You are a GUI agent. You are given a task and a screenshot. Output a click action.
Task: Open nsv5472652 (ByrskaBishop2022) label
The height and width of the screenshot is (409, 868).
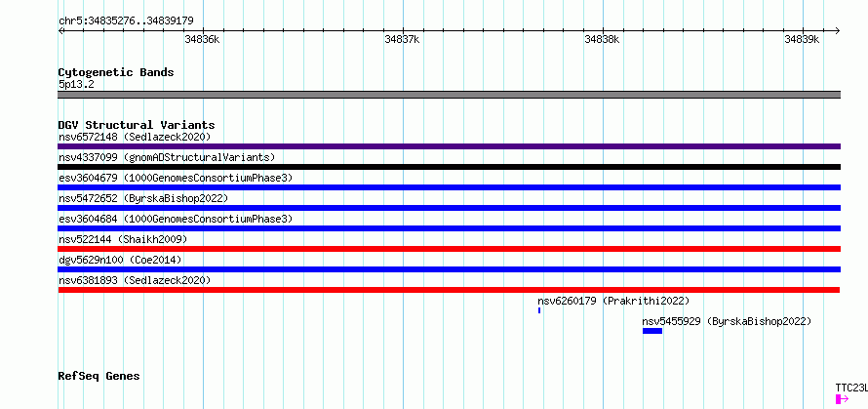143,198
